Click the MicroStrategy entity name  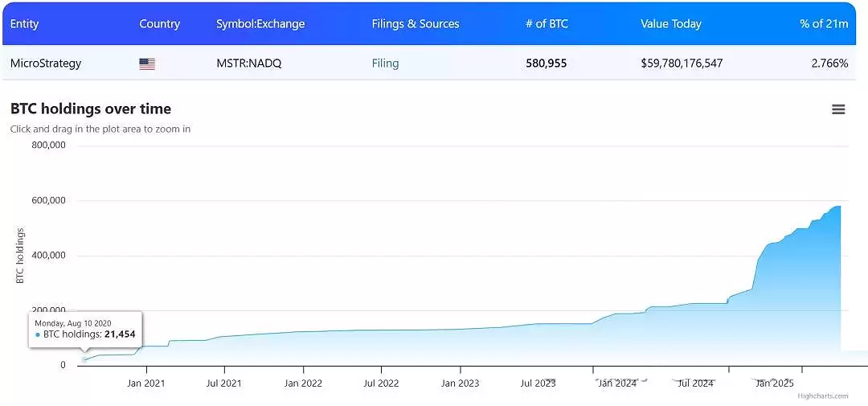click(x=45, y=64)
